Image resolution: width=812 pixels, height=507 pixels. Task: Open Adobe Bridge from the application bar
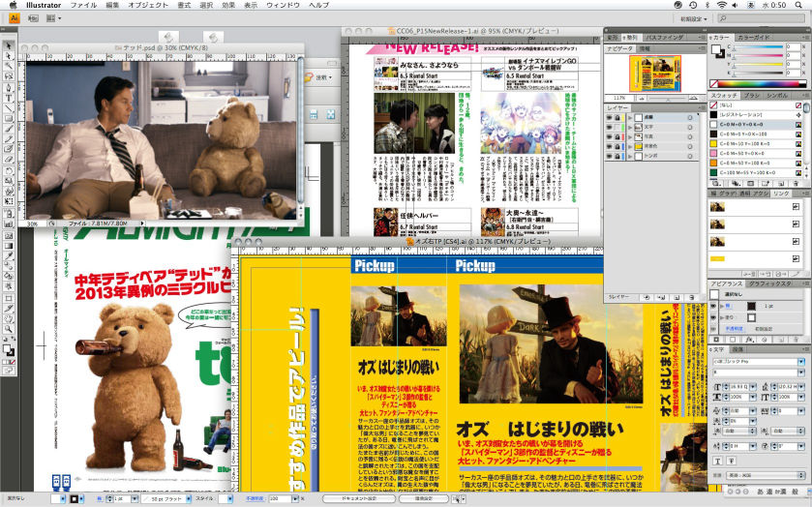[x=33, y=18]
